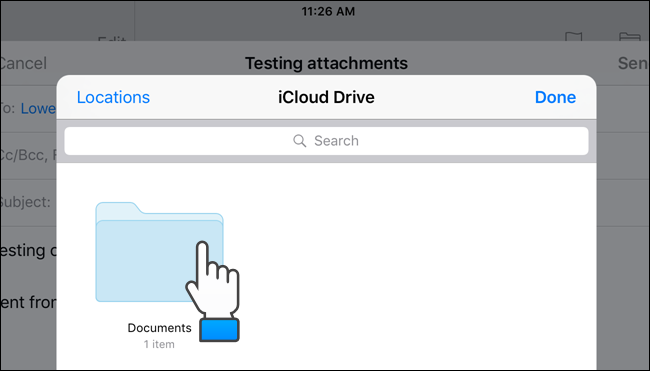
Task: Tap Done in iCloud Drive picker
Action: click(555, 97)
